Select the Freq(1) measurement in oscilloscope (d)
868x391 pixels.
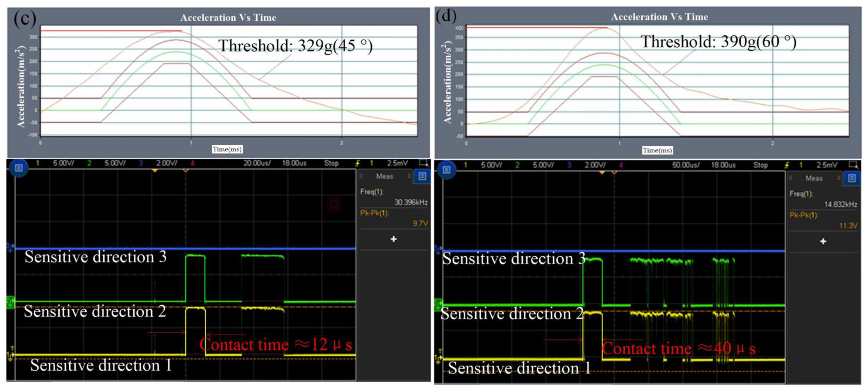[x=801, y=194]
